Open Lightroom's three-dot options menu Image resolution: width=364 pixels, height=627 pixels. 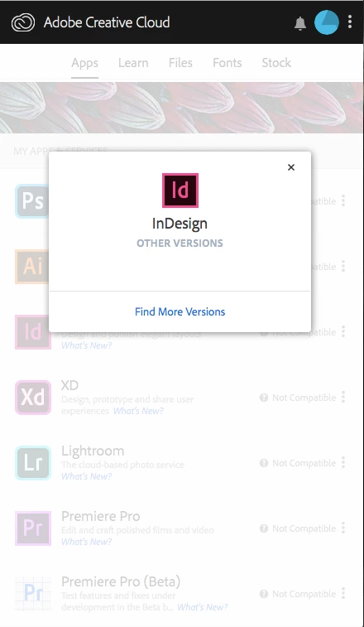pos(343,463)
